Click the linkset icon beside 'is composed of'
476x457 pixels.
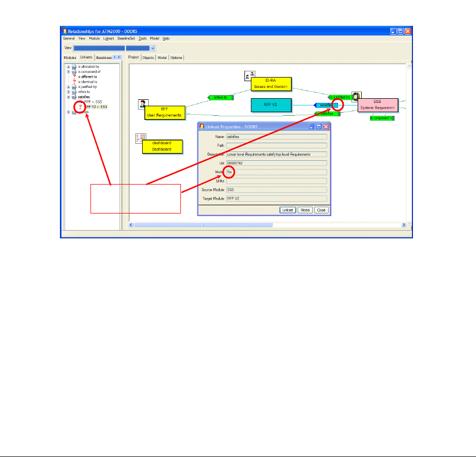pos(74,72)
